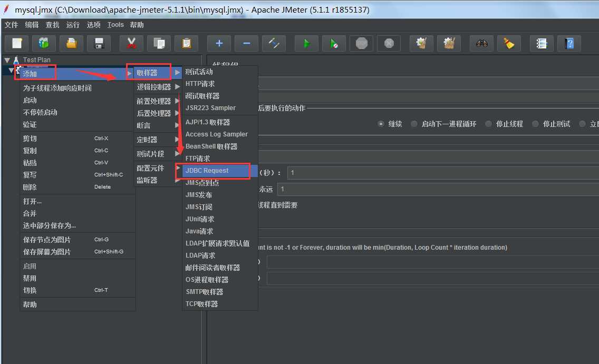Select BeanShell 取样器 entry
The image size is (599, 364).
click(x=220, y=146)
